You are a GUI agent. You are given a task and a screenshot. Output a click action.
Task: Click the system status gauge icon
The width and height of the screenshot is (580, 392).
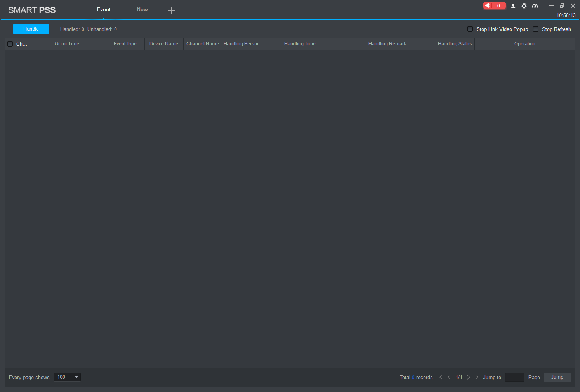[535, 6]
